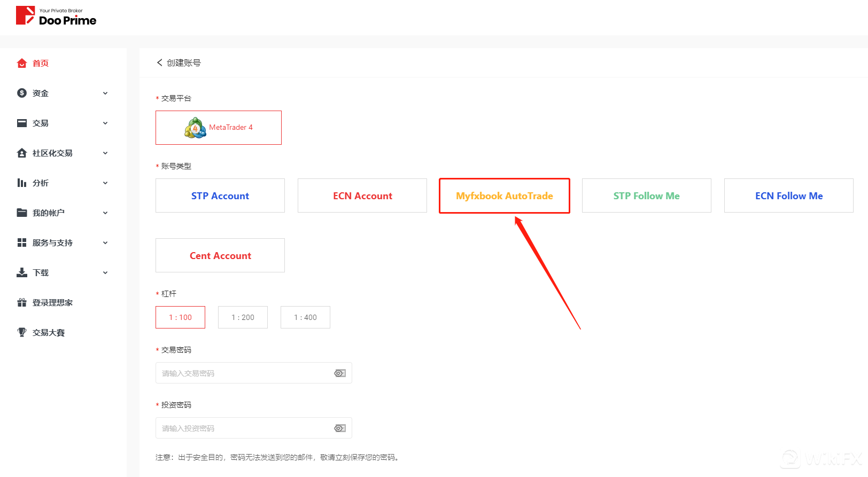
Task: Click the trophy competition icon
Action: tap(22, 332)
